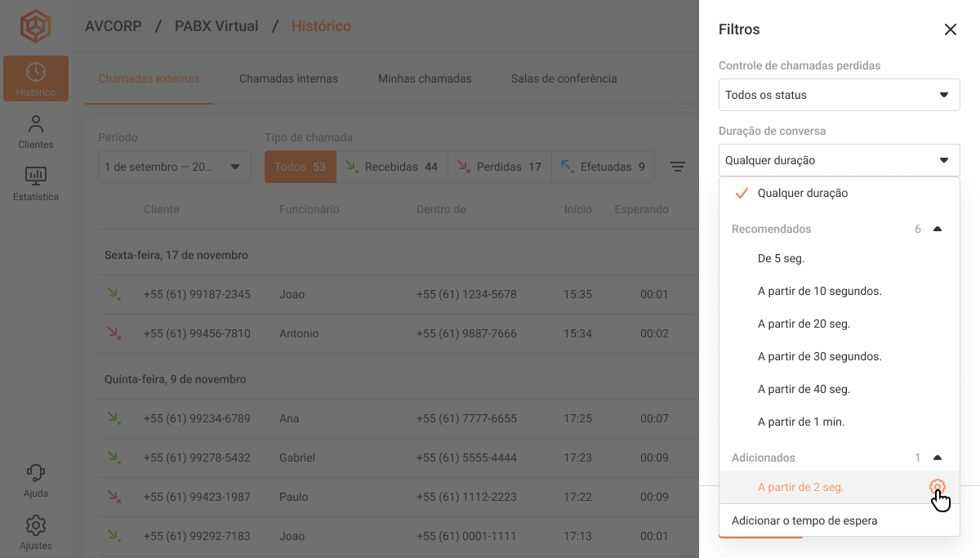Open 'Todos os status' dropdown
The height and width of the screenshot is (558, 980).
839,95
